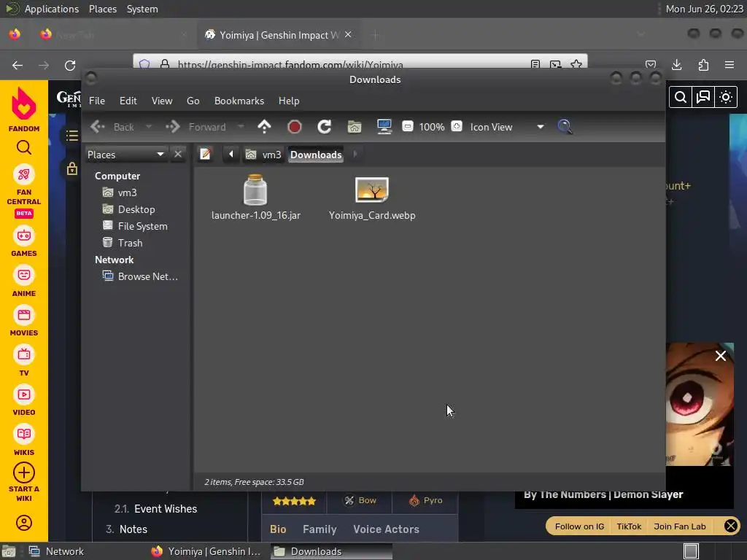
Task: Open Video section in Fandom sidebar
Action: (x=24, y=401)
